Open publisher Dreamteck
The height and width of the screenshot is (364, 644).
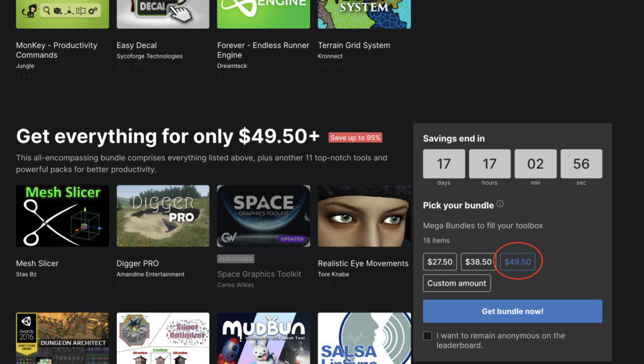point(232,66)
